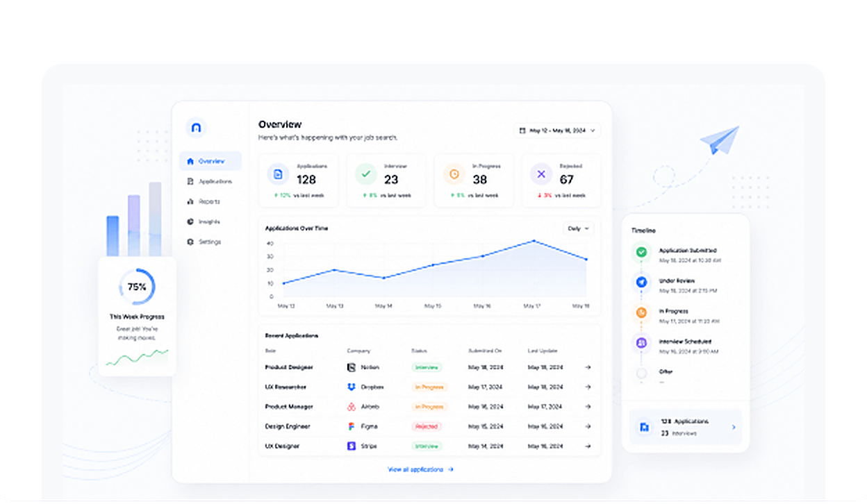Click Interview status badge for Product Designer

(427, 367)
